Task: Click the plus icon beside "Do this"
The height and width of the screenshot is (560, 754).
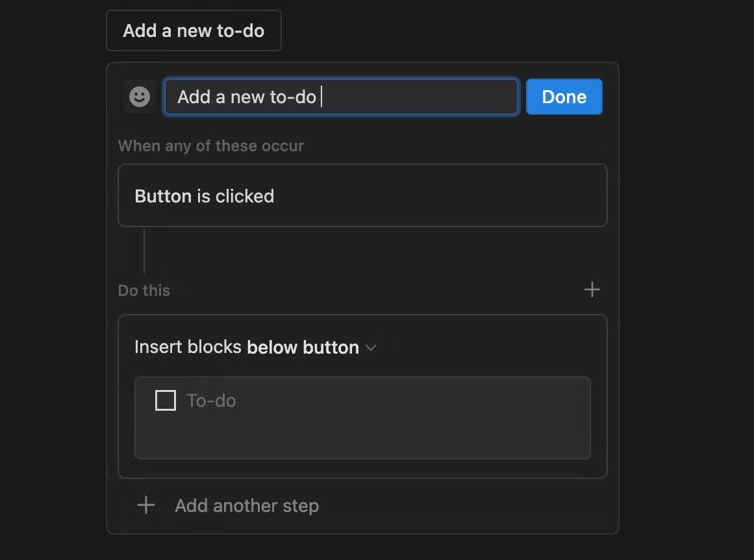Action: point(592,289)
